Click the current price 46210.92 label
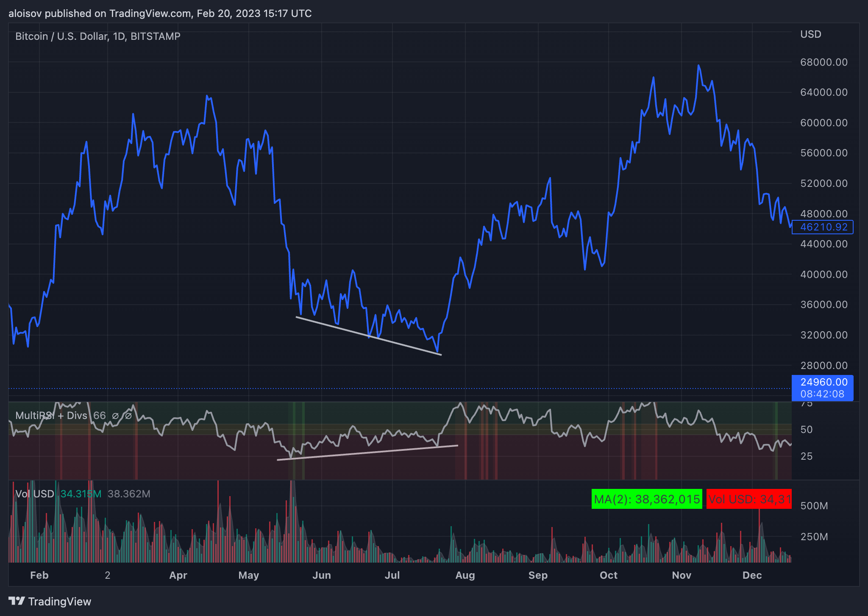This screenshot has height=616, width=868. pos(822,227)
